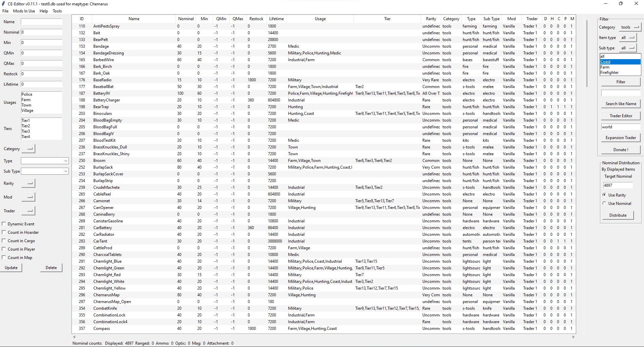Click the Restock input field
This screenshot has width=644, height=347.
pos(42,74)
